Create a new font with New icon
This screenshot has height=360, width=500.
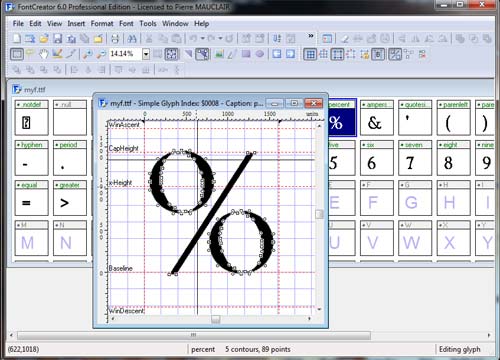point(16,39)
